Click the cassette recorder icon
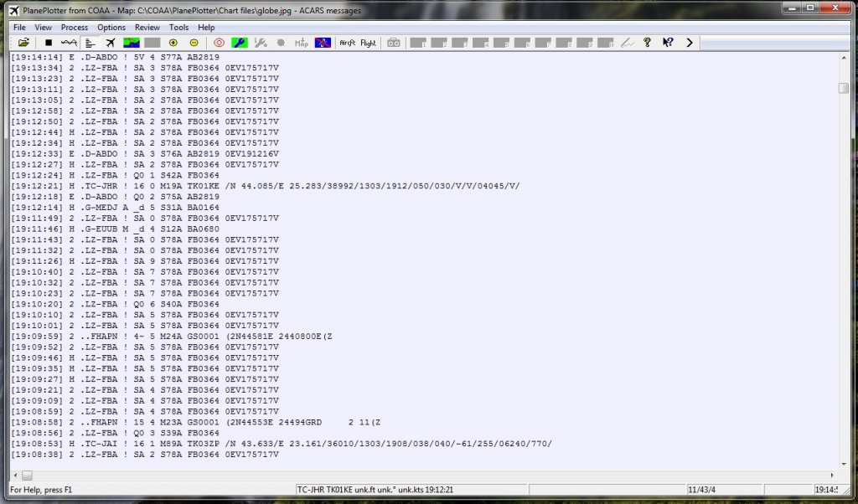Image resolution: width=858 pixels, height=504 pixels. click(x=394, y=43)
